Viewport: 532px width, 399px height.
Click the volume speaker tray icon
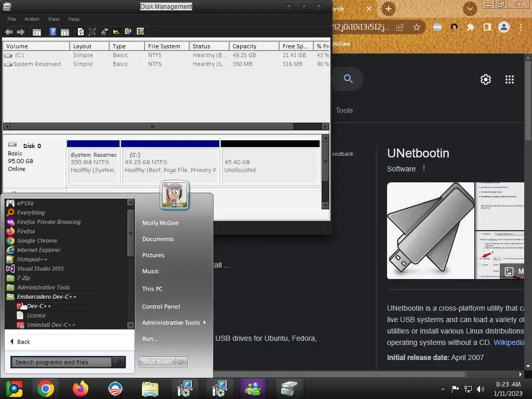coord(481,389)
